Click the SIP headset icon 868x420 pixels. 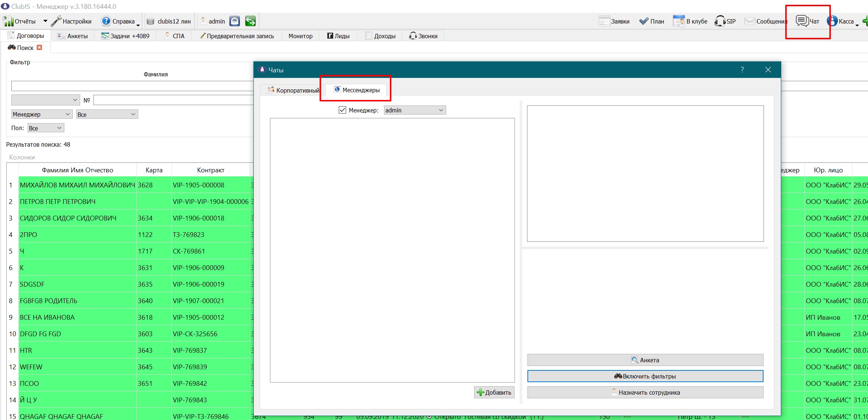[720, 21]
